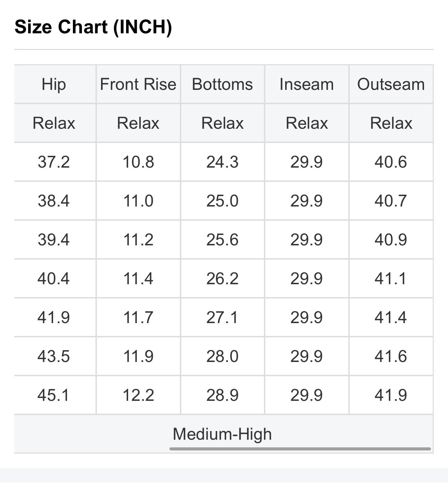Click the Size Chart (INCH) heading
The image size is (448, 489).
tap(93, 27)
